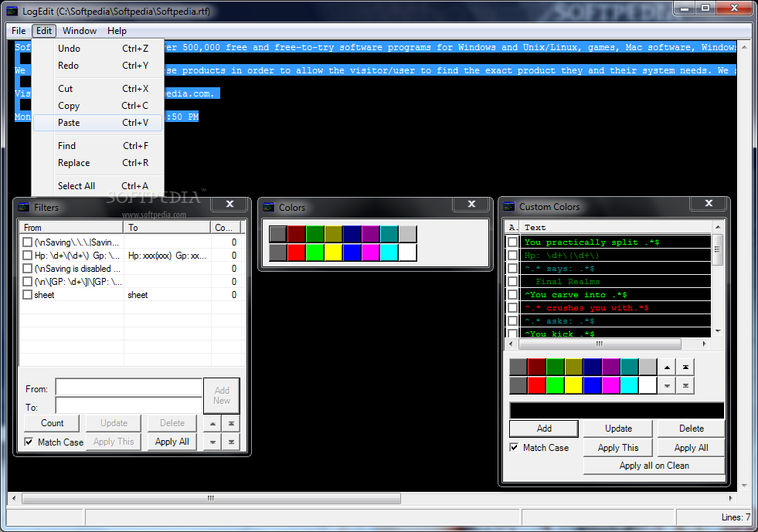Check the '(\nSaving is disabled' filter checkbox
Image resolution: width=758 pixels, height=532 pixels.
coord(28,268)
